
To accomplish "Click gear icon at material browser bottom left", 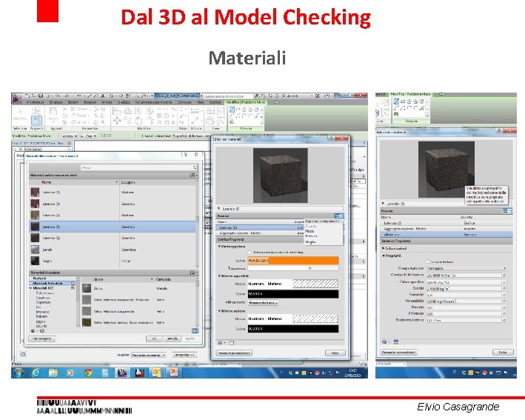I will tap(33, 331).
